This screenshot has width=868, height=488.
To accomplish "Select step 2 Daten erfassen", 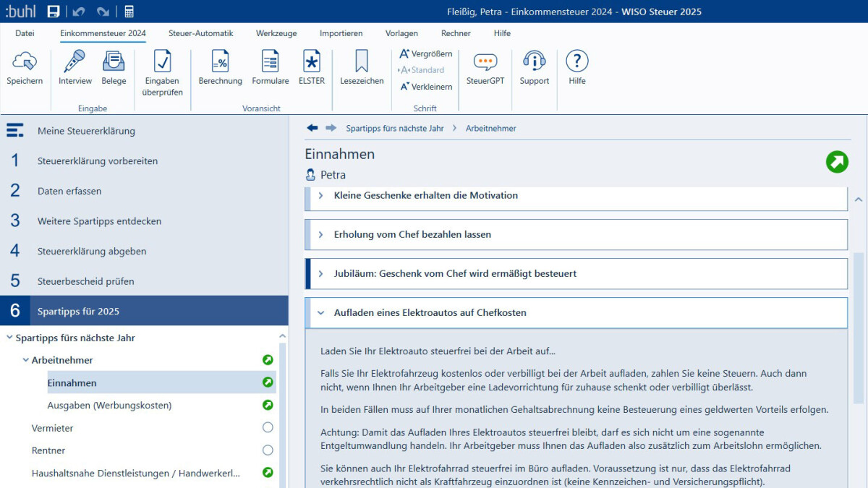I will tap(69, 192).
